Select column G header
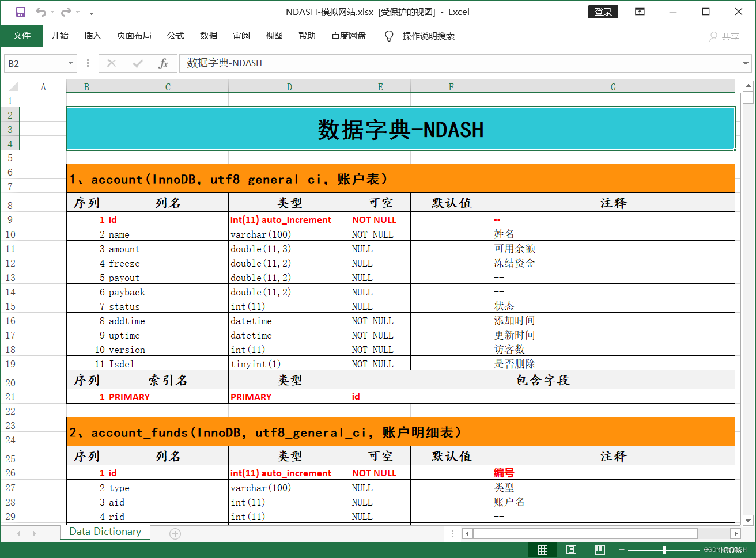 [613, 87]
